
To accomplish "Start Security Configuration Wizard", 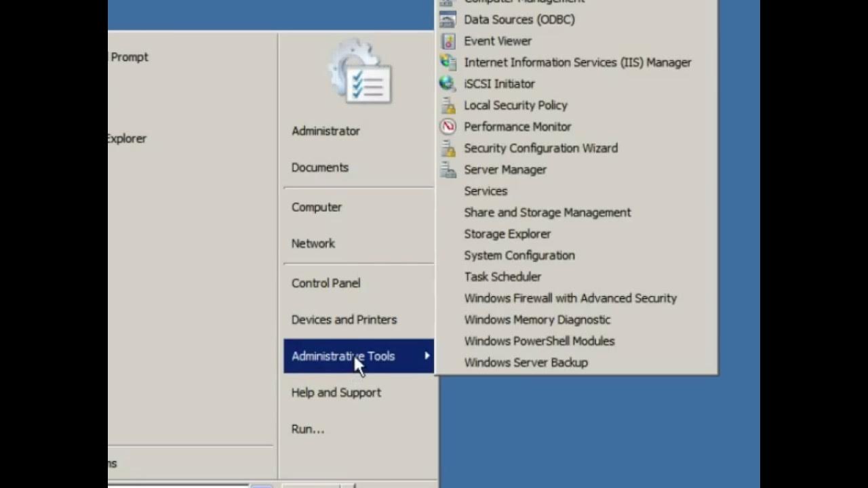I will (540, 148).
